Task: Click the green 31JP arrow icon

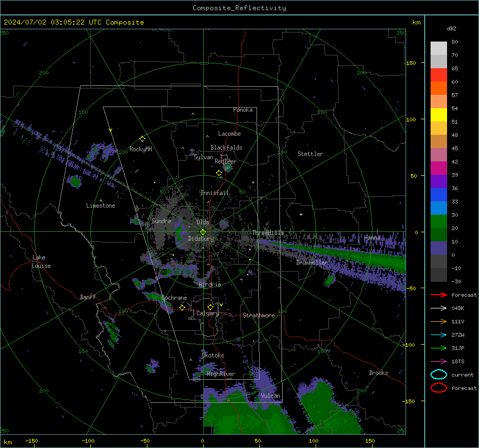Action: 439,348
